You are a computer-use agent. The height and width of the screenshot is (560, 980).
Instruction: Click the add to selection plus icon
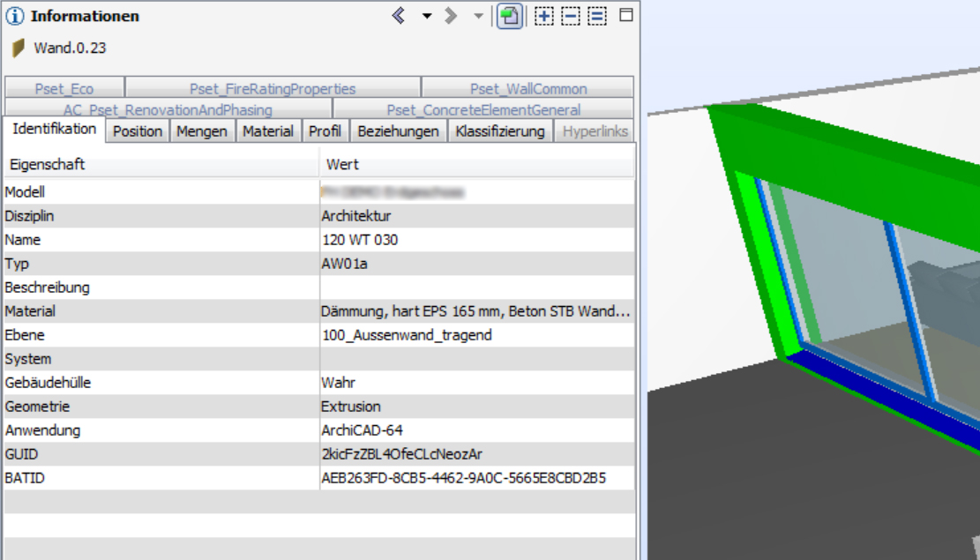pos(544,16)
